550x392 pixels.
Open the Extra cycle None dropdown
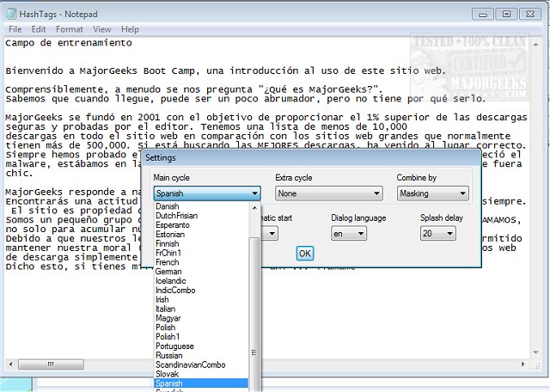pyautogui.click(x=328, y=193)
